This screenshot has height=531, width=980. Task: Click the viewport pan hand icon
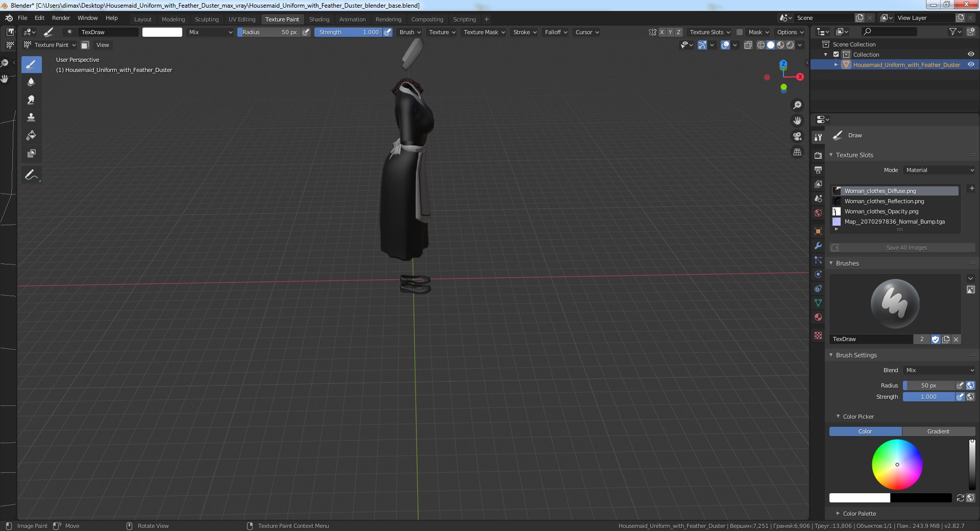coord(797,120)
